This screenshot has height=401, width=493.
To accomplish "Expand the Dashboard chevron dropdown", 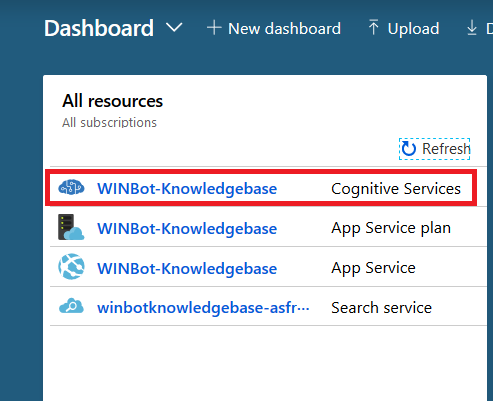I will pyautogui.click(x=174, y=28).
